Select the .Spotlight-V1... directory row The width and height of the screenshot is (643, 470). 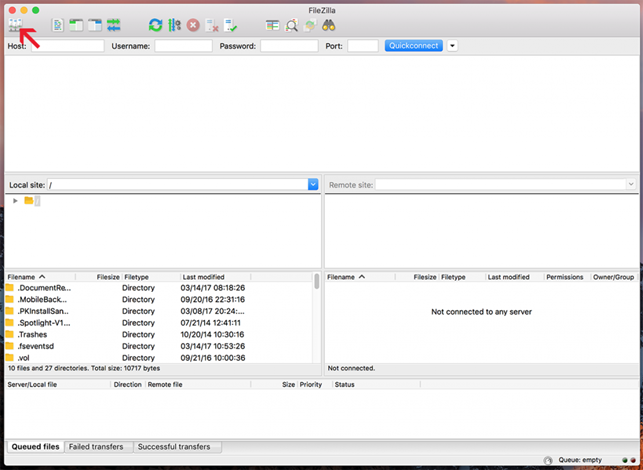coord(158,323)
